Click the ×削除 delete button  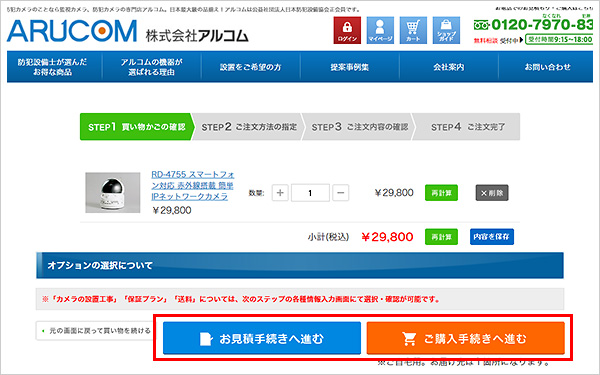pyautogui.click(x=492, y=193)
